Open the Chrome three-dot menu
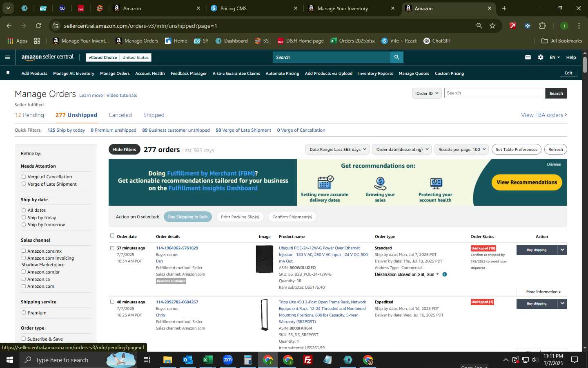The height and width of the screenshot is (368, 588). [x=579, y=26]
